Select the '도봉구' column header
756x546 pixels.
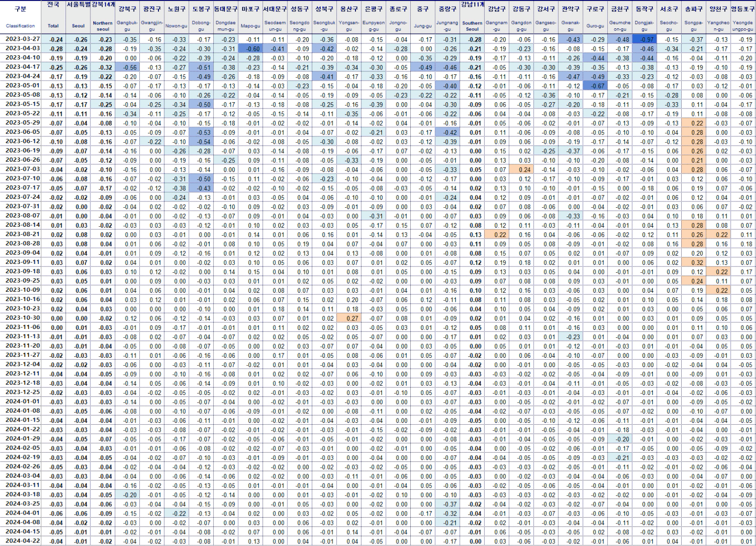click(x=201, y=9)
